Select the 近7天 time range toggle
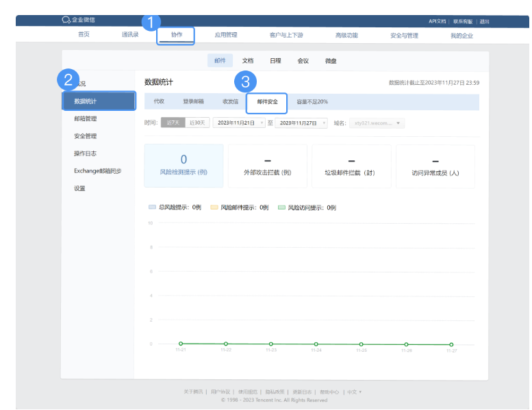The width and height of the screenshot is (532, 410). click(x=173, y=123)
